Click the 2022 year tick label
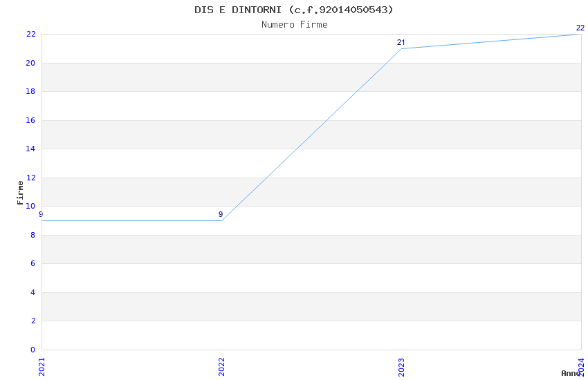588x380 pixels. (221, 366)
